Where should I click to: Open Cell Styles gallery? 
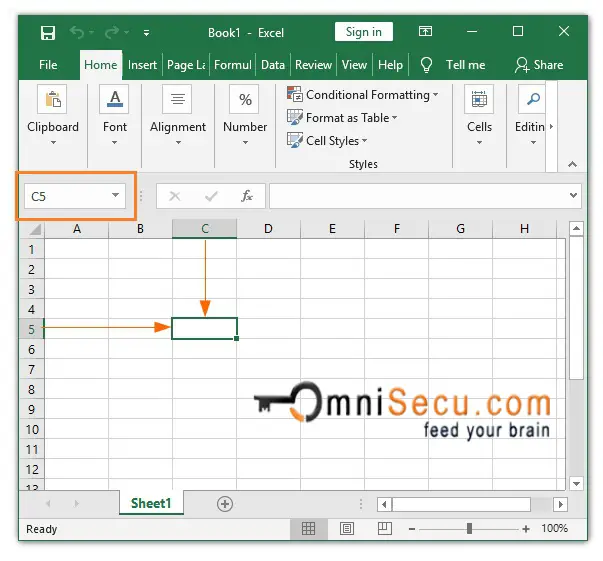pyautogui.click(x=327, y=141)
